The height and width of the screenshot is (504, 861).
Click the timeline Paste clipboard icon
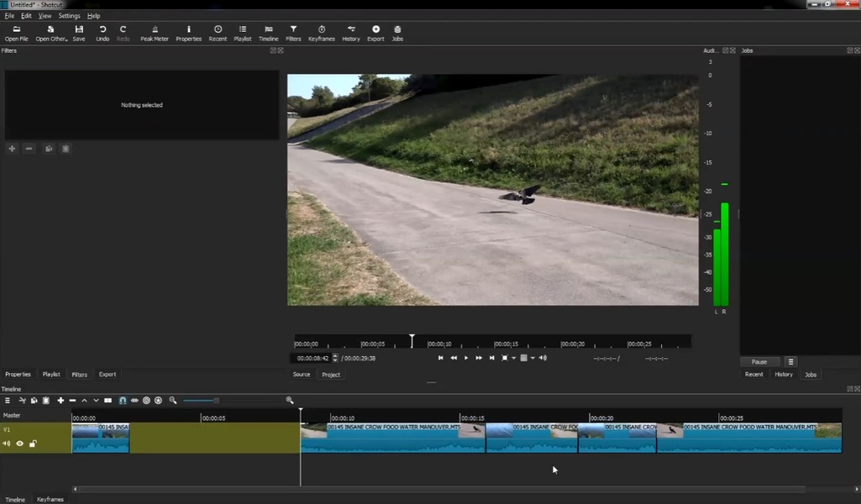(46, 401)
